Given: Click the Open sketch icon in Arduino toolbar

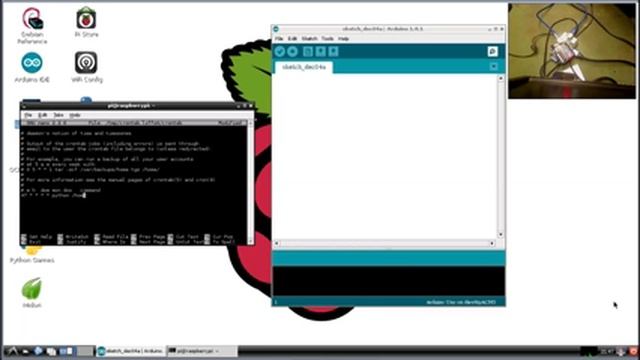Looking at the screenshot, I should (x=320, y=51).
